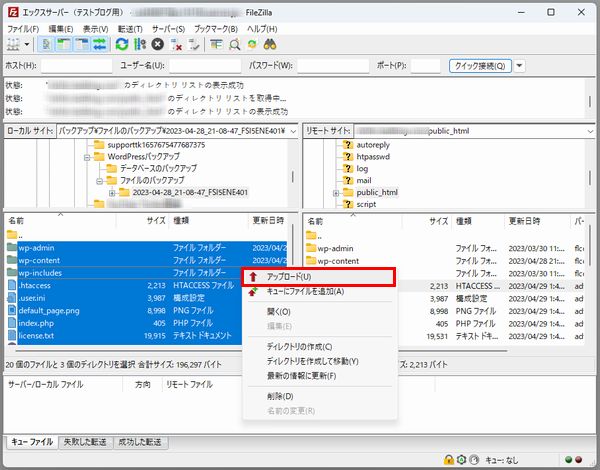This screenshot has height=470, width=600.
Task: Cancel the current operation icon
Action: [158, 45]
